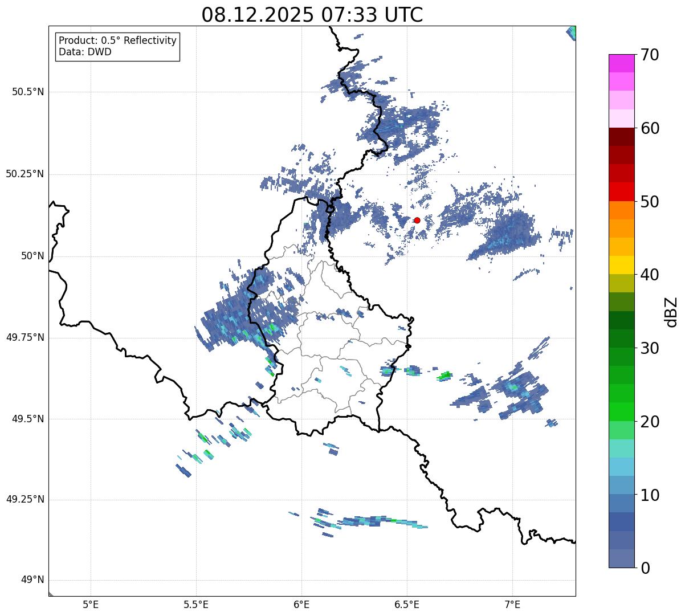Click the 20 value on the colorbar

(x=650, y=422)
